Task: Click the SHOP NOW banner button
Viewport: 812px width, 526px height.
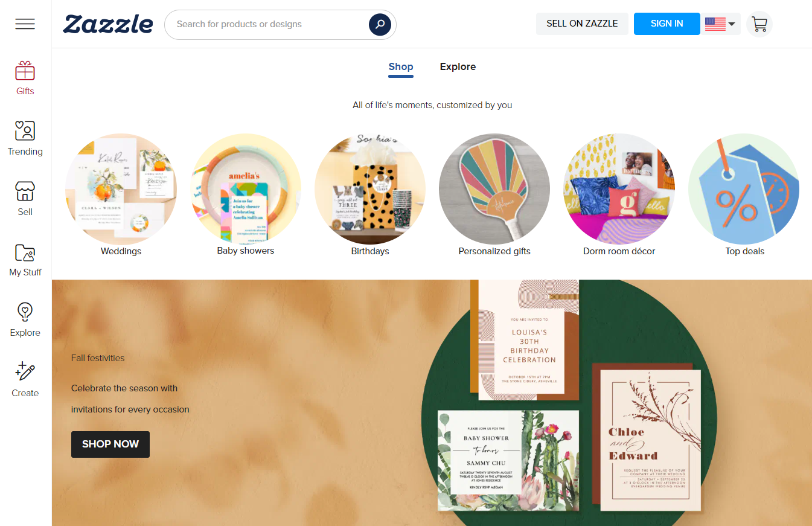Action: [x=110, y=444]
